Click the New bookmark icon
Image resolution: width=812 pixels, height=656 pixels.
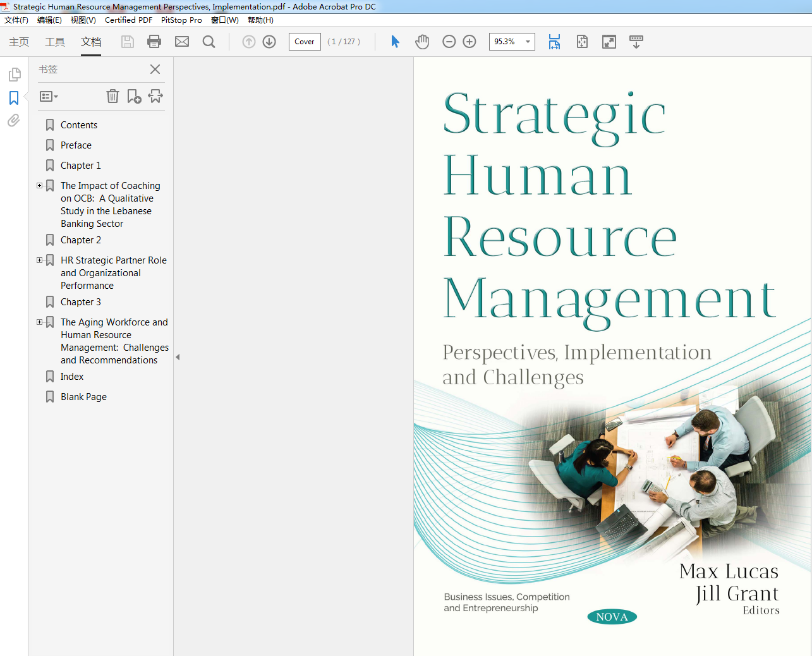(134, 96)
